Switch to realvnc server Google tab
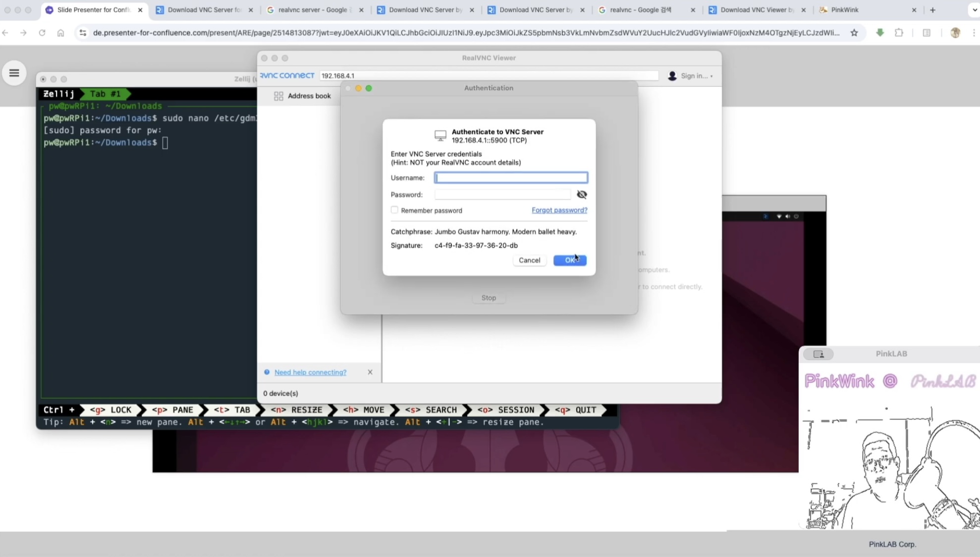Viewport: 980px width, 557px height. click(312, 10)
